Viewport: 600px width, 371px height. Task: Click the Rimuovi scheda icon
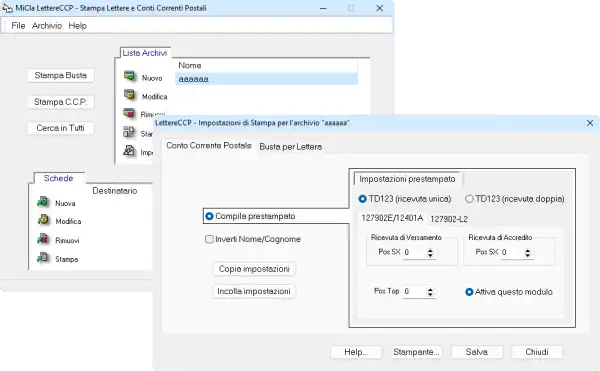[43, 239]
